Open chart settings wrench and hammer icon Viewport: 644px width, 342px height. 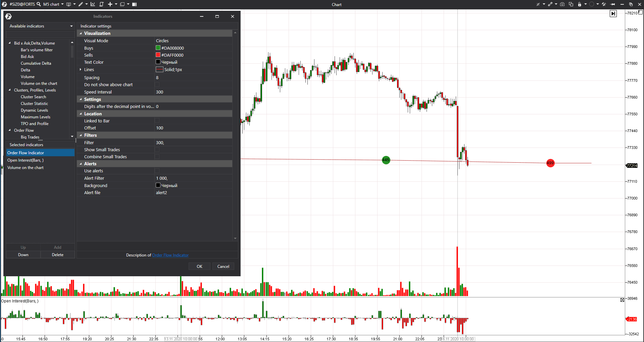click(604, 4)
